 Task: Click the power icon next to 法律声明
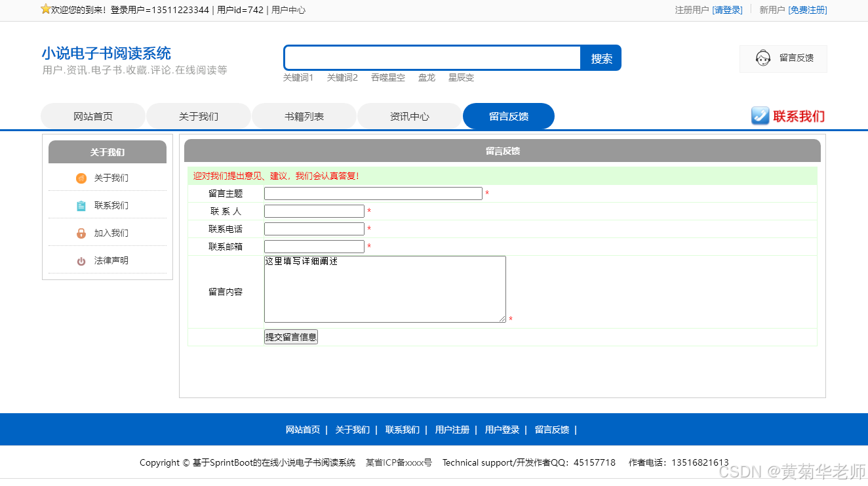coord(81,261)
